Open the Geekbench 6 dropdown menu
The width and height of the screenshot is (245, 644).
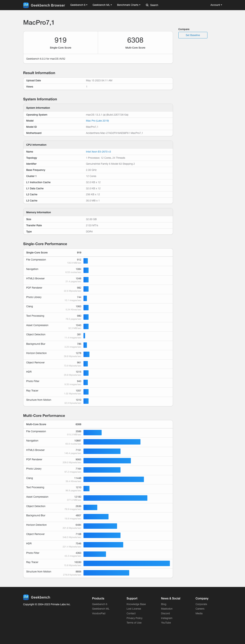click(79, 5)
